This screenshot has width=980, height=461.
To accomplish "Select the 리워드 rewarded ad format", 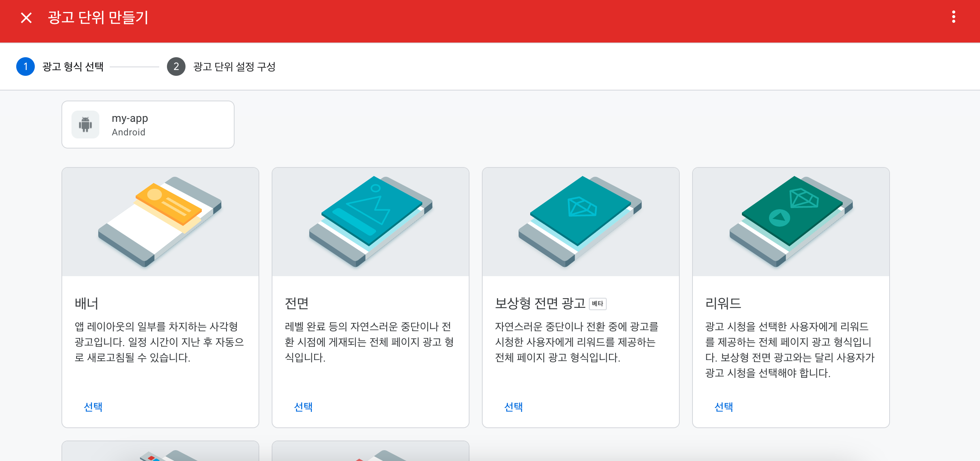I will pos(724,407).
